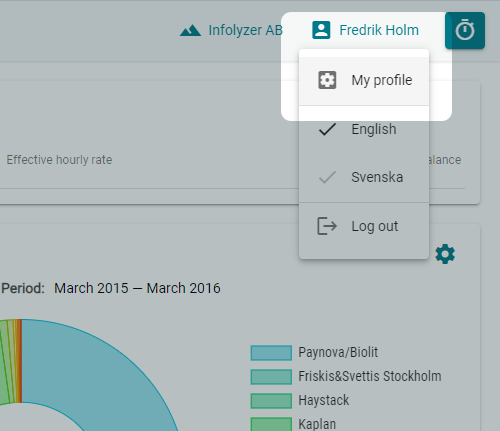The height and width of the screenshot is (431, 500).
Task: Open the Infolyzer AB company link
Action: [231, 30]
